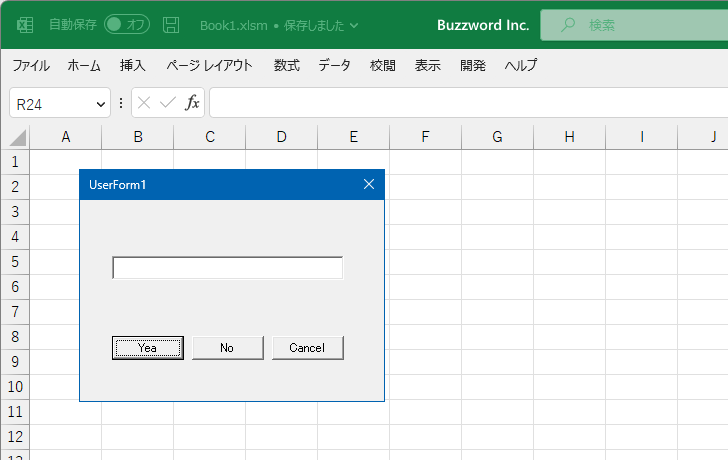Expand the Name Box dropdown arrow
The image size is (728, 460).
pyautogui.click(x=101, y=104)
